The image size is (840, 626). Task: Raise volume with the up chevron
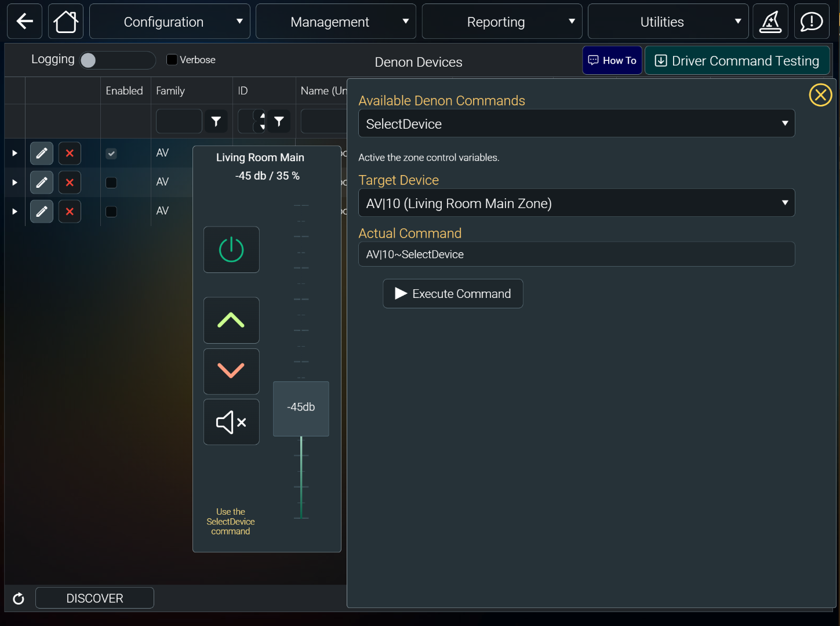pyautogui.click(x=231, y=320)
